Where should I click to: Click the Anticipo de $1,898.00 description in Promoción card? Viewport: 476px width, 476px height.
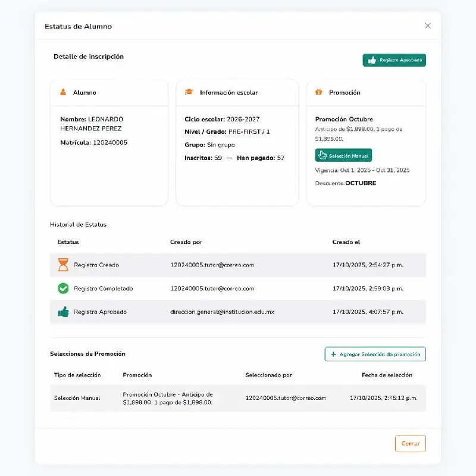tap(359, 134)
